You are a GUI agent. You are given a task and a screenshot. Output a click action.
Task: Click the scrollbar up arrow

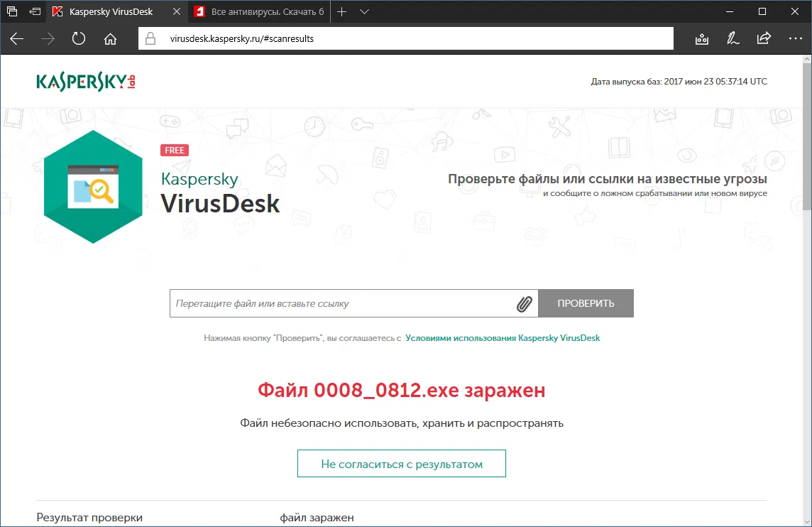click(807, 59)
